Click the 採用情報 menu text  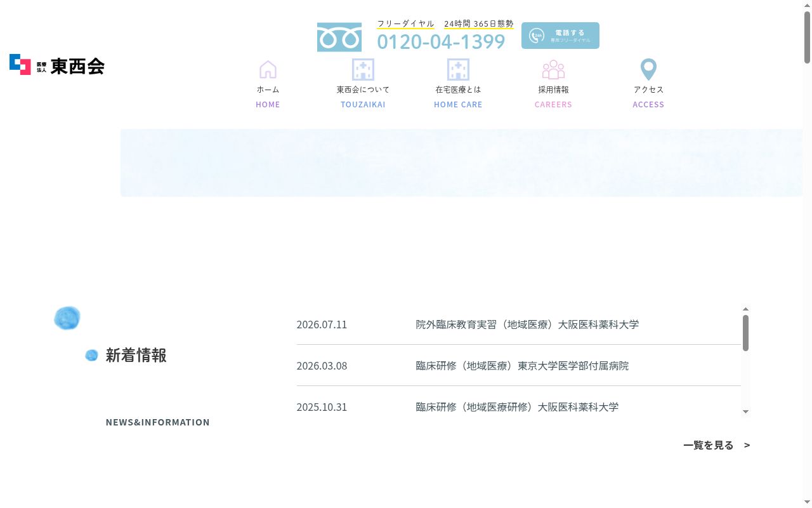click(x=553, y=90)
